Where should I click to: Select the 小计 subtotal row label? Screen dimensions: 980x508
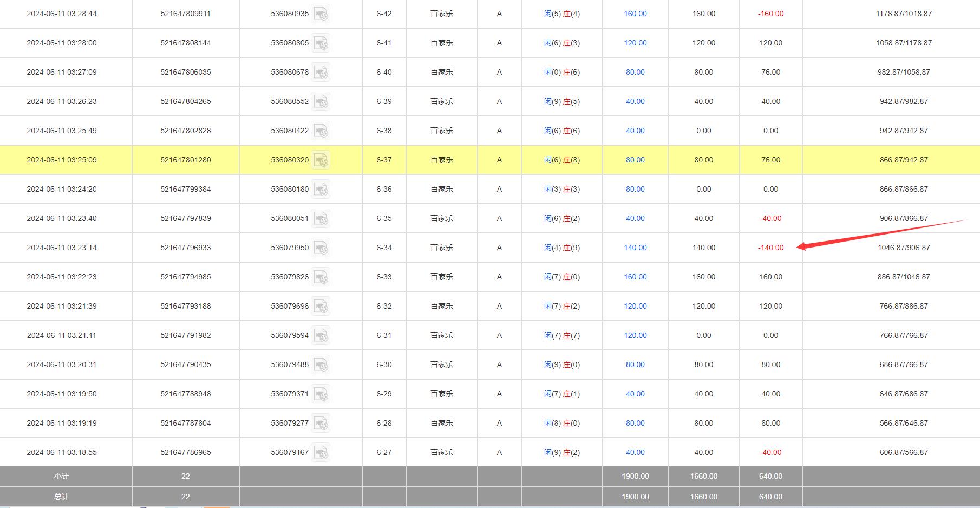tap(62, 476)
